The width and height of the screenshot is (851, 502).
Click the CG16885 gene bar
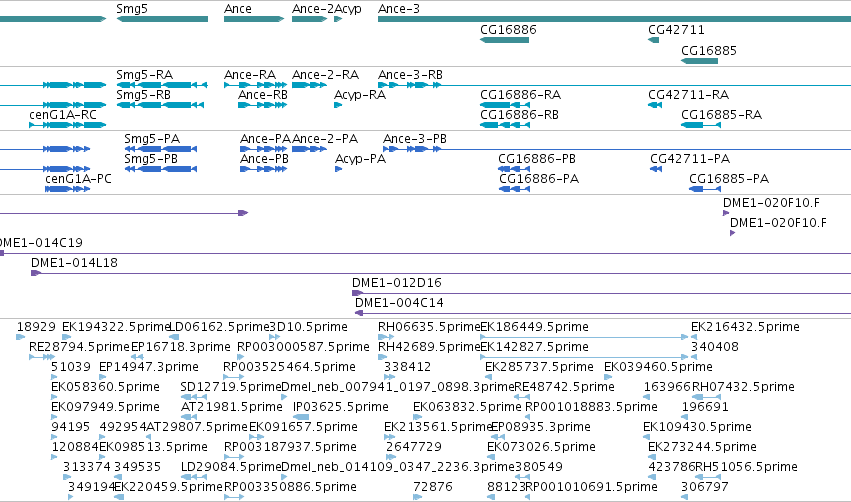point(699,61)
